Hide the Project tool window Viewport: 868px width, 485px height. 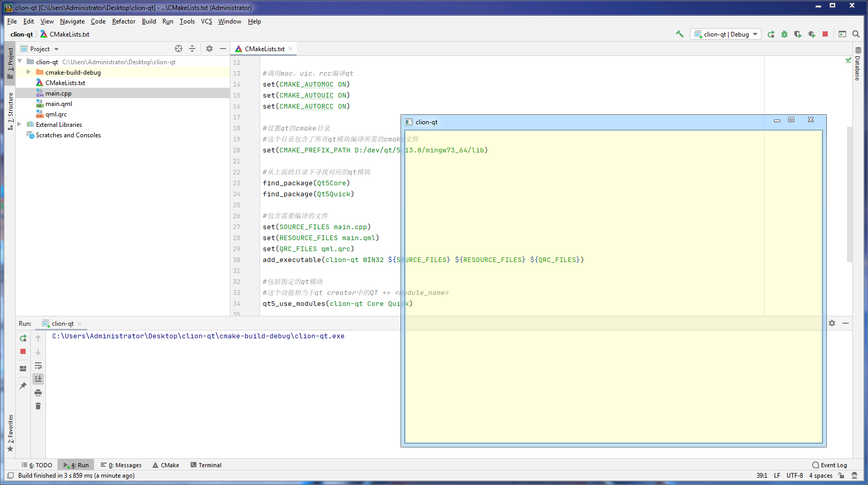coord(223,49)
